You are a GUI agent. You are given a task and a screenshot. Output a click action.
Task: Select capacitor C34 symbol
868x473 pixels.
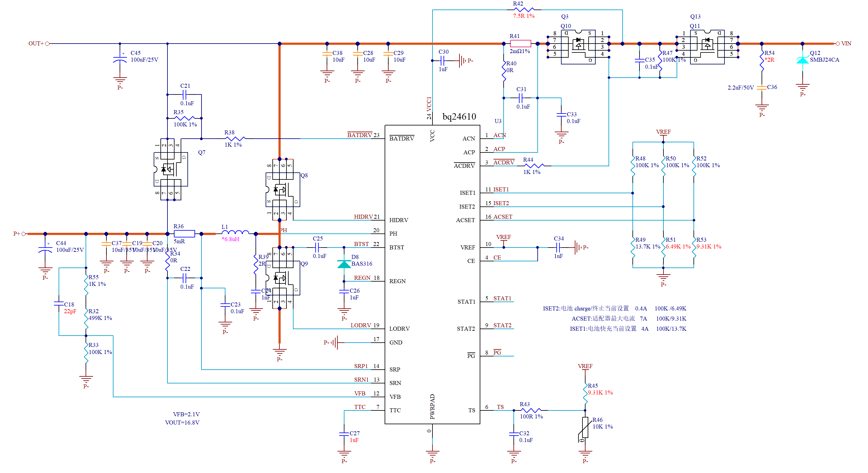coord(558,248)
